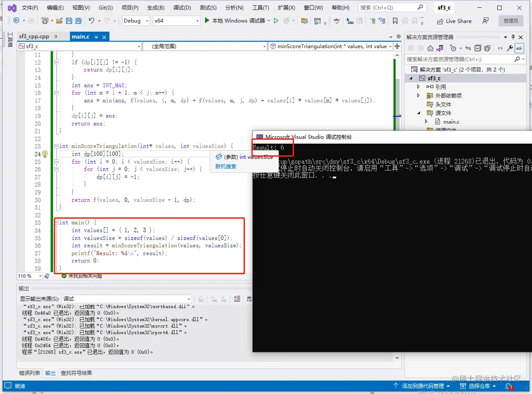532x394 pixels.
Task: Click the feedback person icon
Action: 486,20
